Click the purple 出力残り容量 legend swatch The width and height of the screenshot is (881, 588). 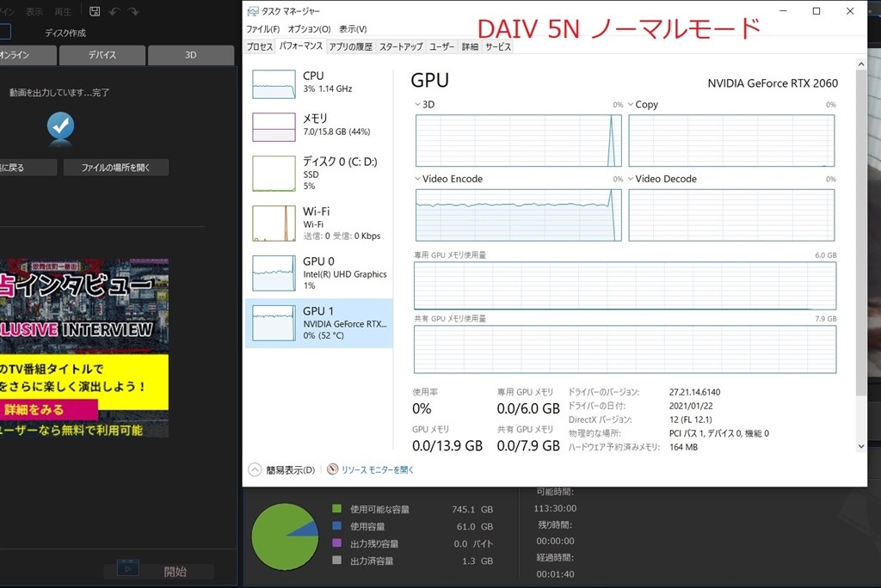pos(337,543)
